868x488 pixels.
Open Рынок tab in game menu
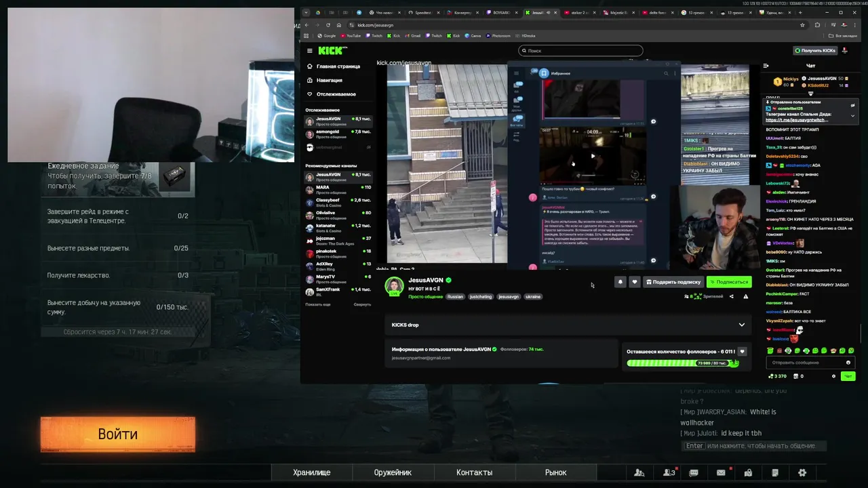coord(555,472)
